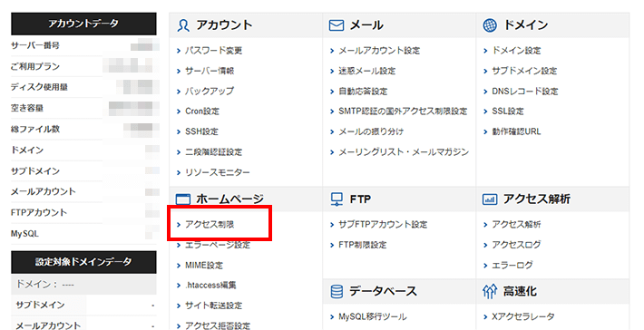
Task: Open サイト転送設定 link
Action: [x=213, y=306]
